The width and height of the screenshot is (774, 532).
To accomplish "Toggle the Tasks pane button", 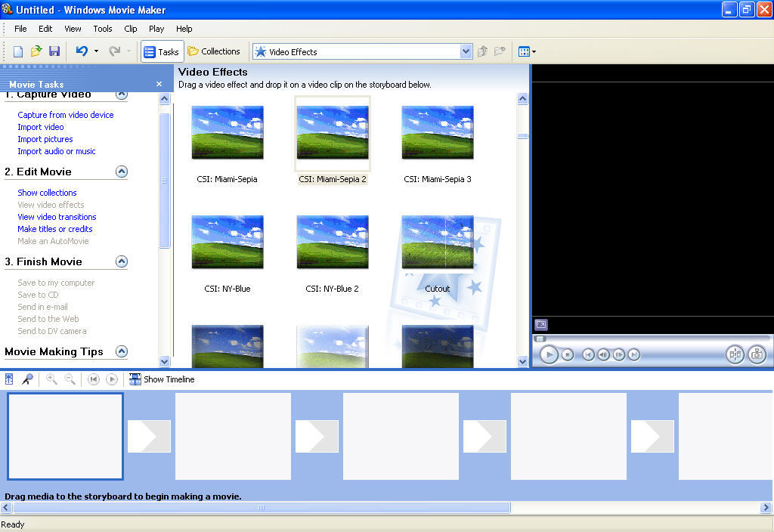I will [162, 51].
